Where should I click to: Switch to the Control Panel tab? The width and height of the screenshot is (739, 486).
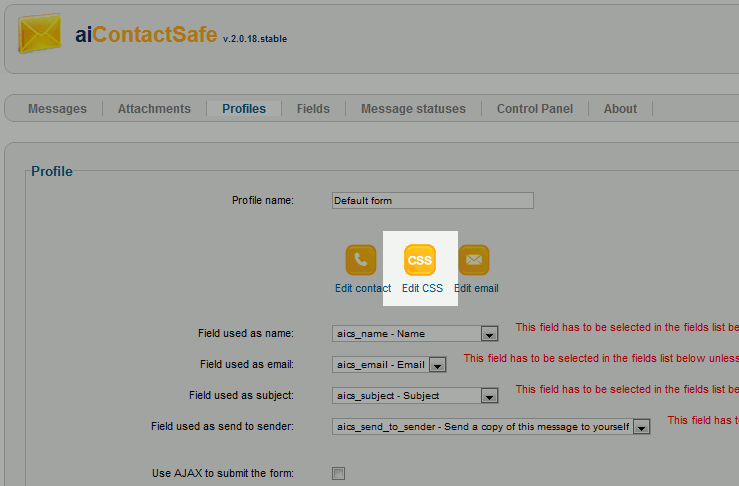coord(535,109)
